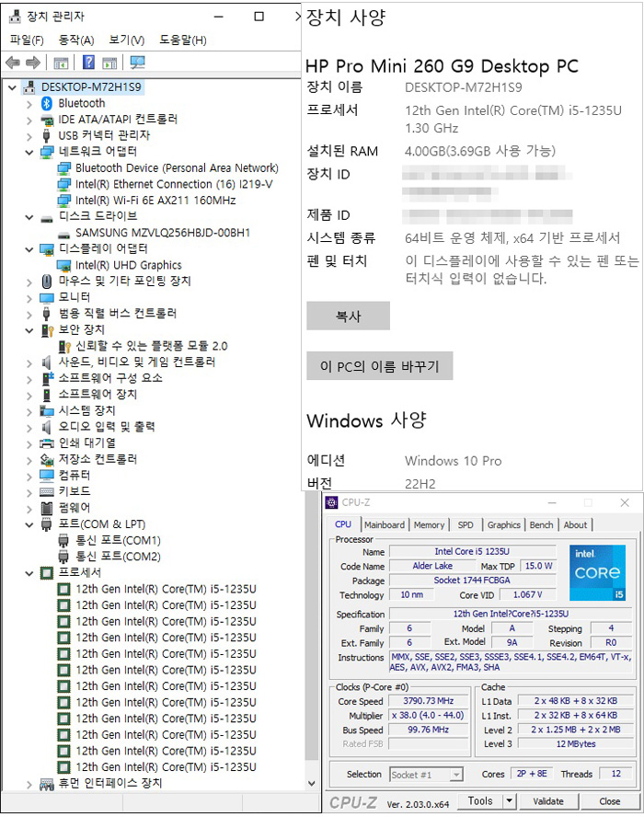Image resolution: width=644 pixels, height=817 pixels.
Task: Click the scan for hardware changes monitor icon
Action: [138, 63]
